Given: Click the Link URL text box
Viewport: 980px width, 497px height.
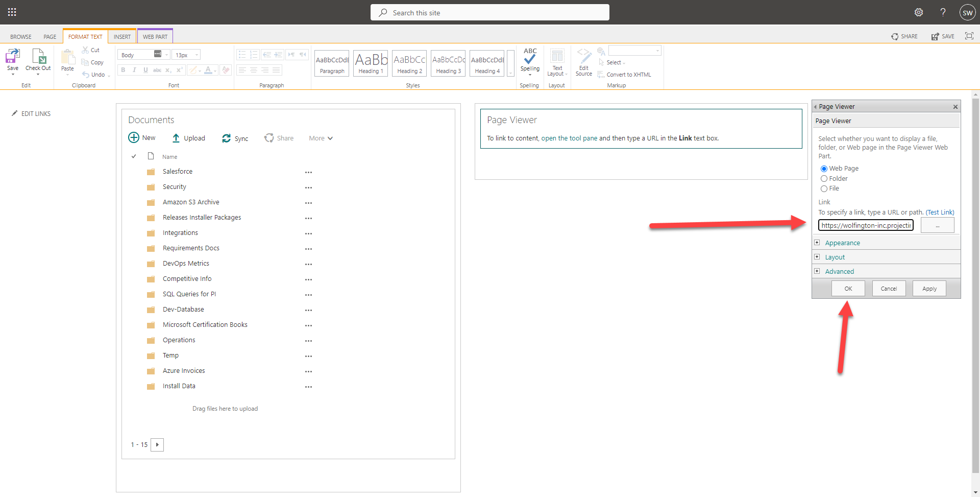Looking at the screenshot, I should 866,225.
